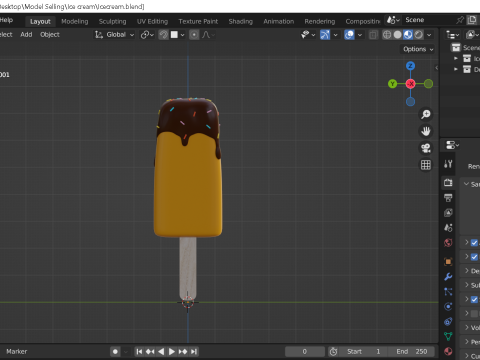Switch to the Modeling workspace tab
480x360 pixels.
(x=75, y=21)
